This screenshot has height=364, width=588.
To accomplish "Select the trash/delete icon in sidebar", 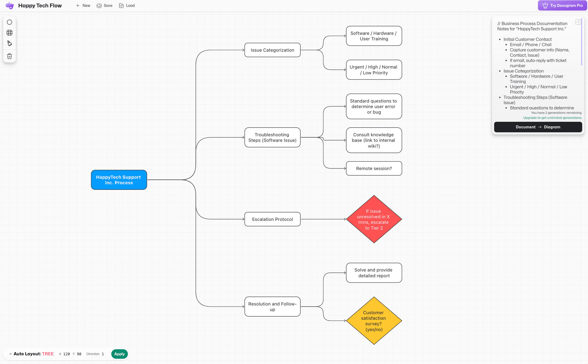I will (9, 56).
